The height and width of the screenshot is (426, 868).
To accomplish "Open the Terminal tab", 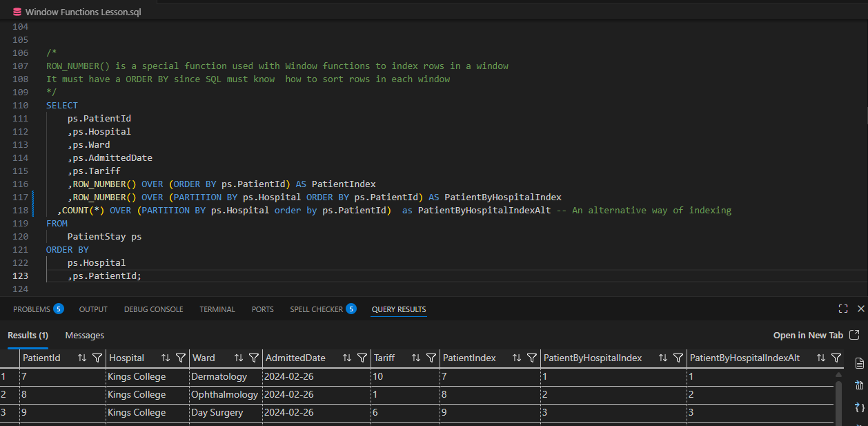I will [217, 309].
